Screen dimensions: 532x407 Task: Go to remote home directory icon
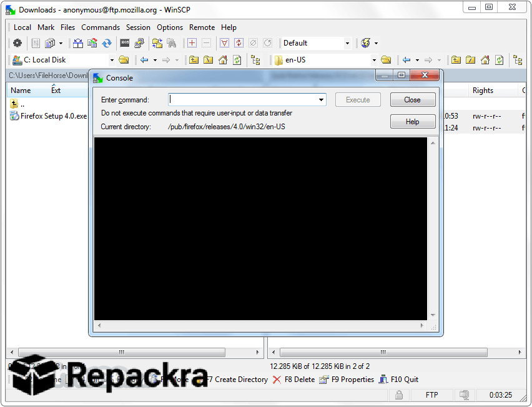click(x=485, y=60)
